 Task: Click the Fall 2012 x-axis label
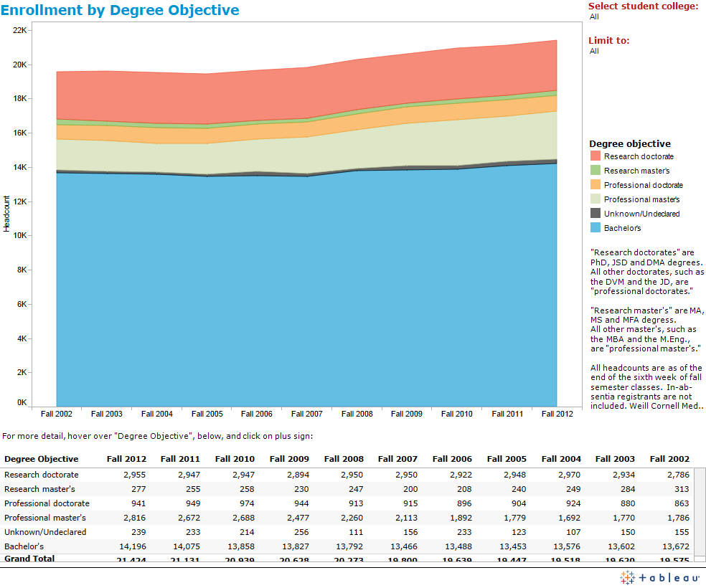[x=557, y=414]
